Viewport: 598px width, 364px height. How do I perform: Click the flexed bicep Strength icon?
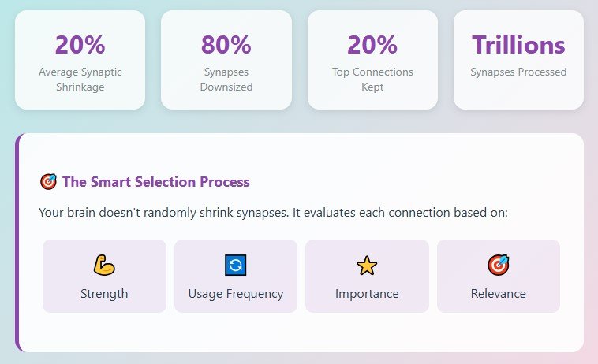click(x=104, y=265)
